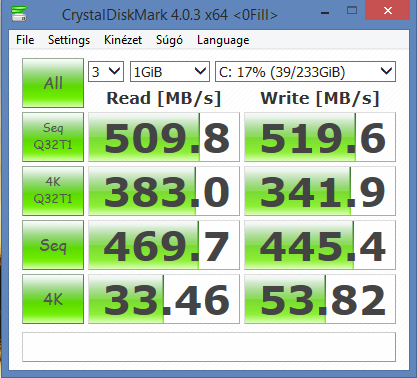The image size is (417, 378).
Task: Click the Write [MB/s] column header
Action: [320, 99]
